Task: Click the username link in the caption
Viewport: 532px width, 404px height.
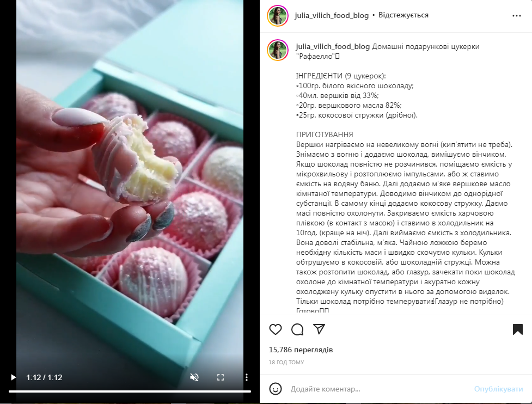Action: (x=333, y=46)
